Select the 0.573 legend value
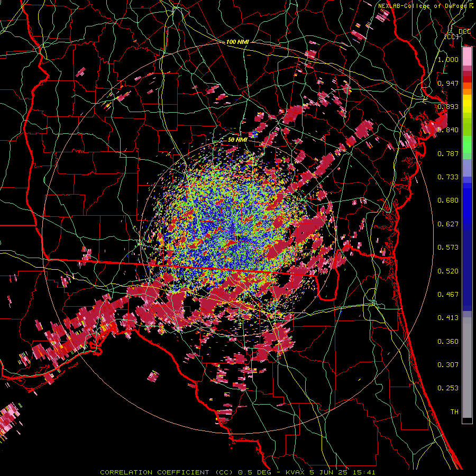This screenshot has width=476, height=476. [448, 248]
